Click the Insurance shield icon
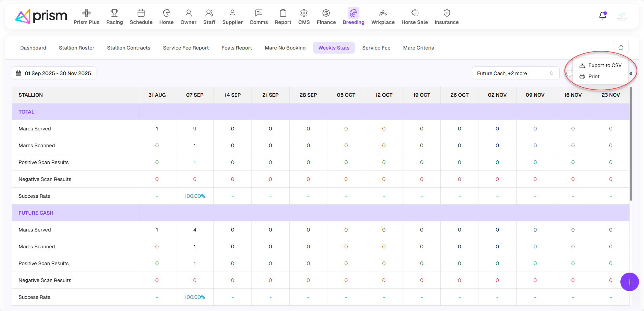 [446, 13]
